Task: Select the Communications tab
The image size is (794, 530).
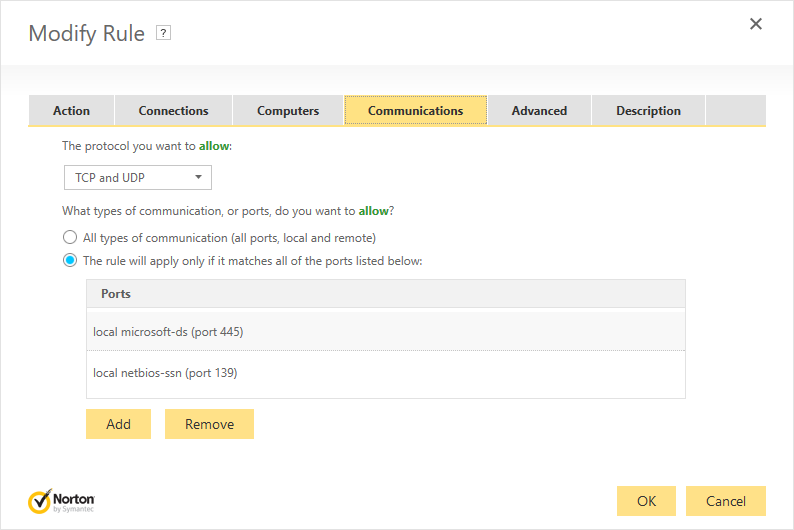Action: [415, 110]
